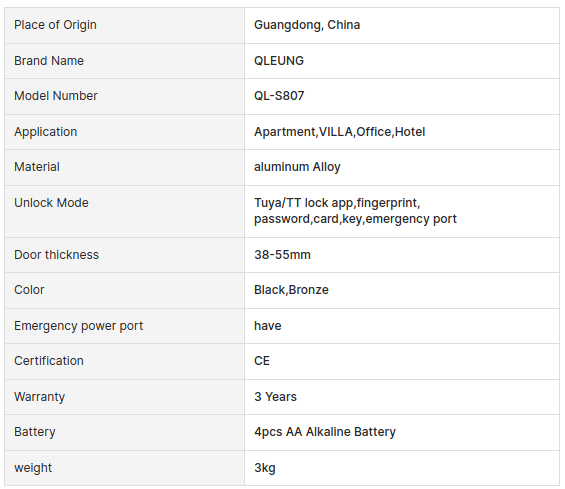
Task: Click the Material label
Action: point(37,167)
